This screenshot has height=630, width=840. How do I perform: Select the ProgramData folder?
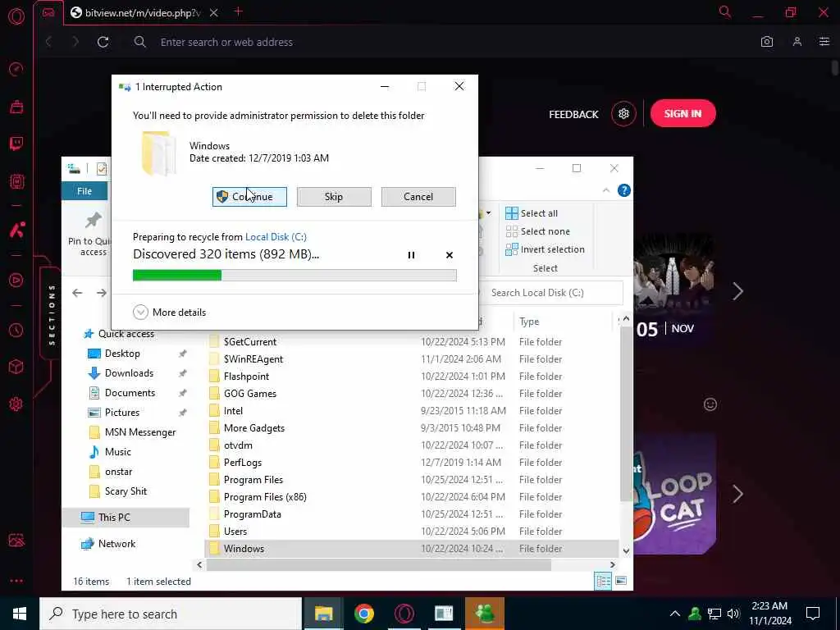[x=253, y=514]
